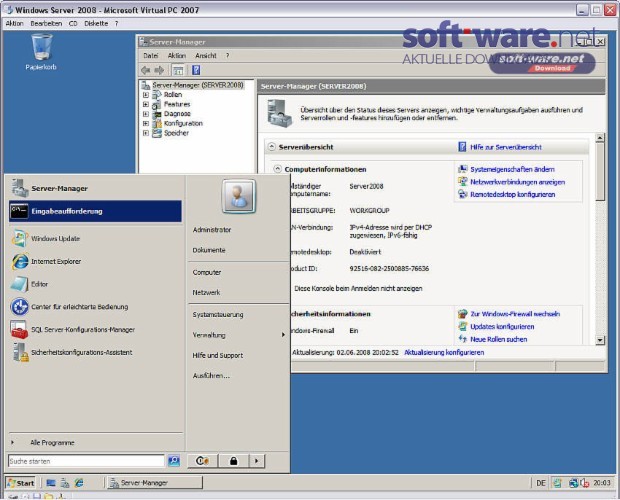
Task: Click the Server-Manager scrollbar down arrow
Action: coord(600,340)
